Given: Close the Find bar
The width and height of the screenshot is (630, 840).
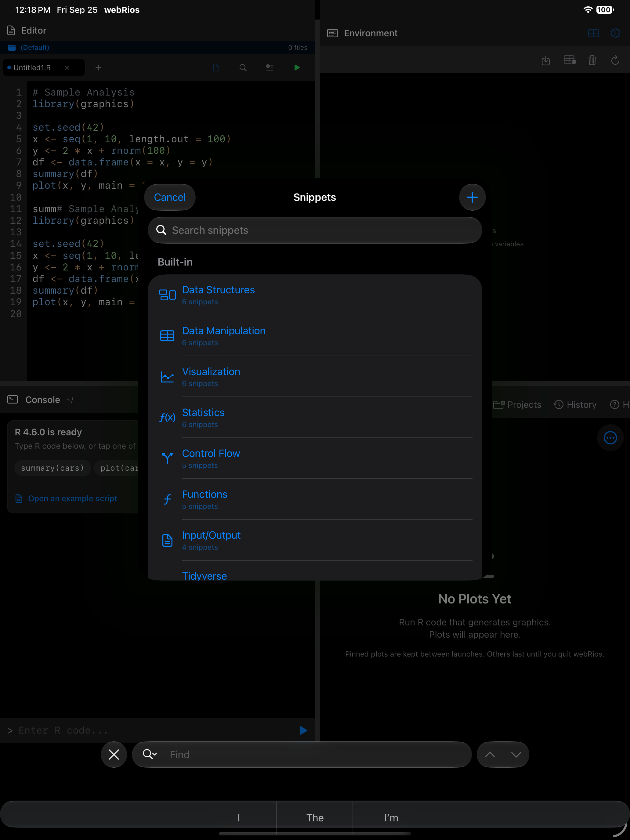Looking at the screenshot, I should coord(114,754).
